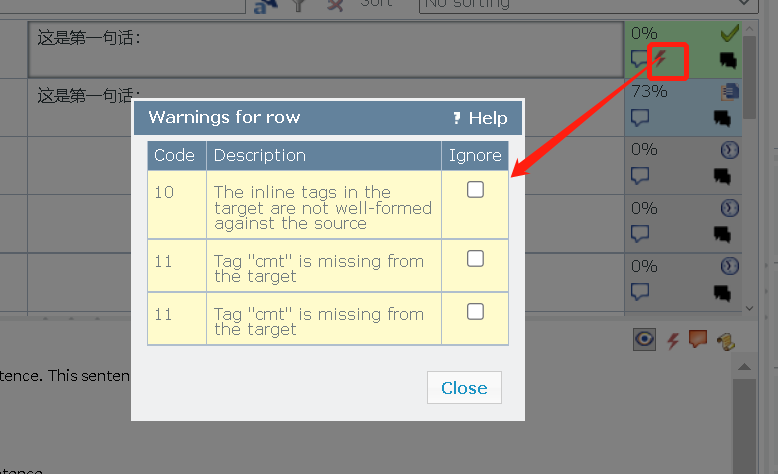Toggle the eye preview icon in lower toolbar
Image resolution: width=778 pixels, height=474 pixels.
point(644,339)
